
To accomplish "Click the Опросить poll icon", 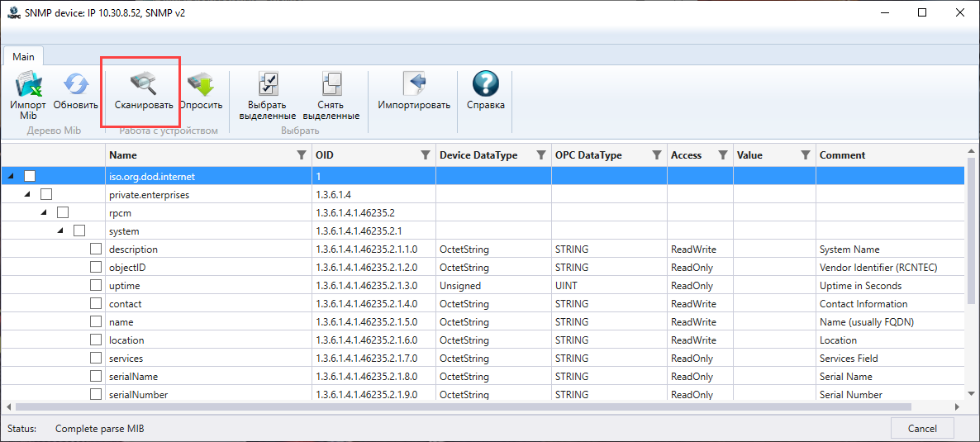I will [x=201, y=85].
